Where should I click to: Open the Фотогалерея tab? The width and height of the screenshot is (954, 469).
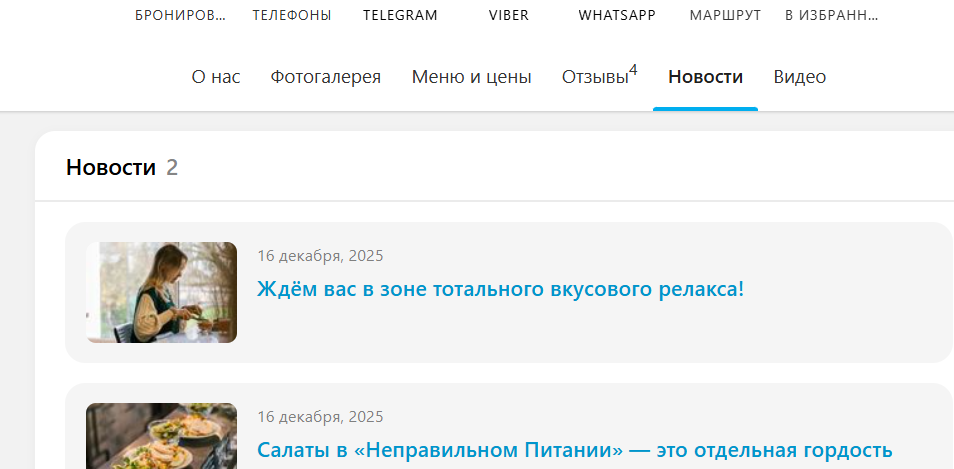[x=326, y=77]
